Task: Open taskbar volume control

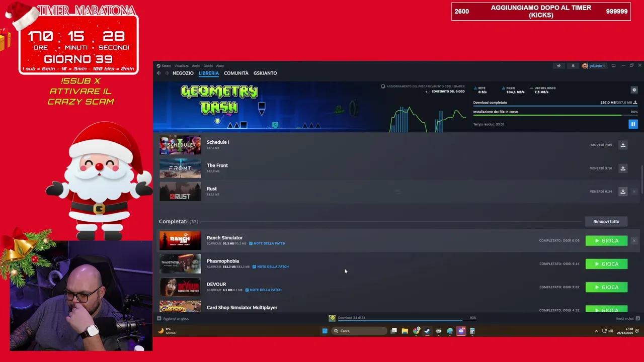Action: click(611, 331)
